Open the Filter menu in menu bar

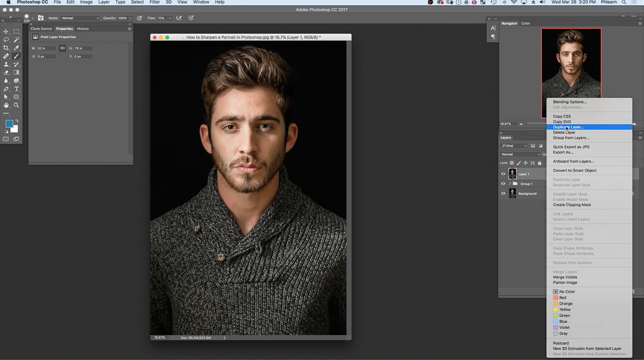155,2
